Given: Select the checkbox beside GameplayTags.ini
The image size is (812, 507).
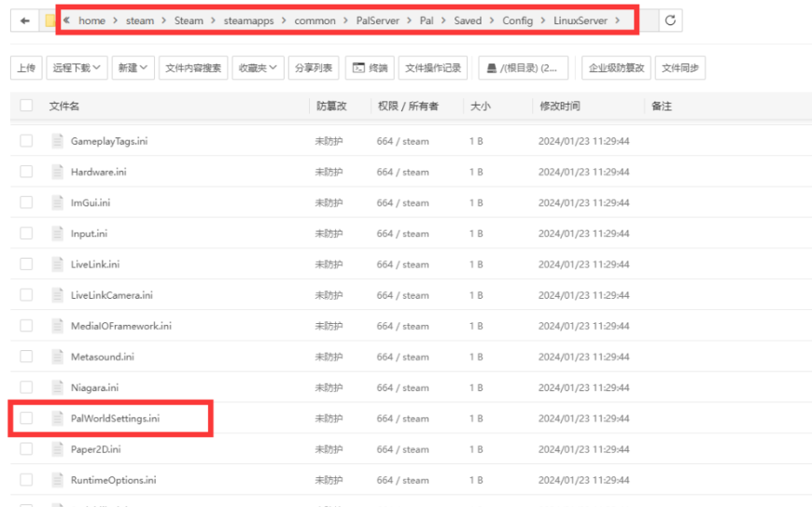Looking at the screenshot, I should tap(26, 141).
